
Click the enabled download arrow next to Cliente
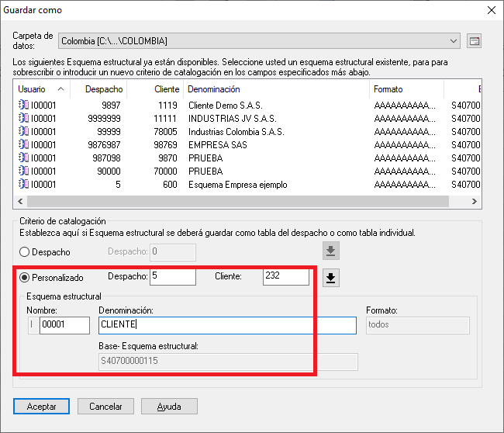(331, 278)
